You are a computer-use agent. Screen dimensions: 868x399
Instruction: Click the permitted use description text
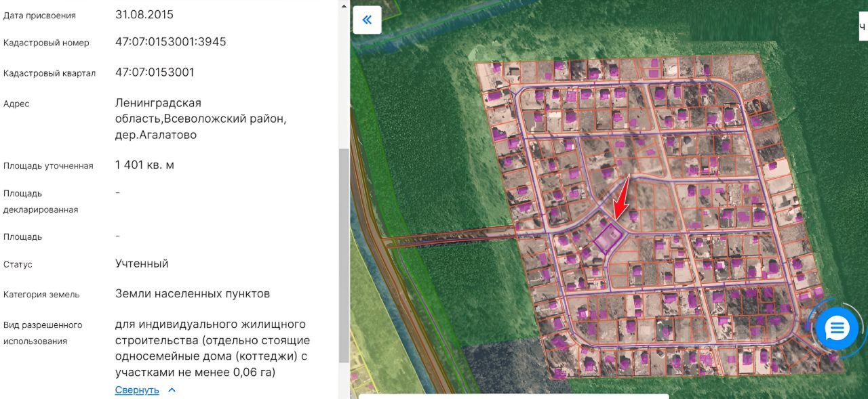click(x=212, y=348)
